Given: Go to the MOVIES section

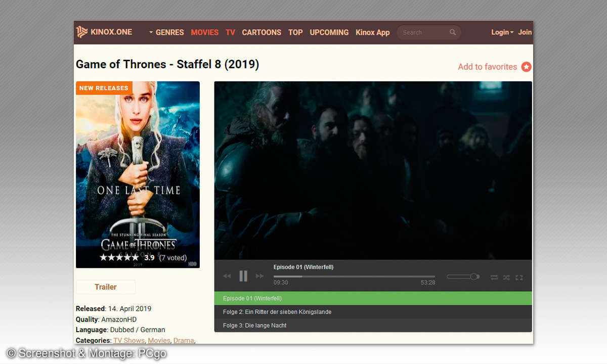Looking at the screenshot, I should click(x=205, y=32).
